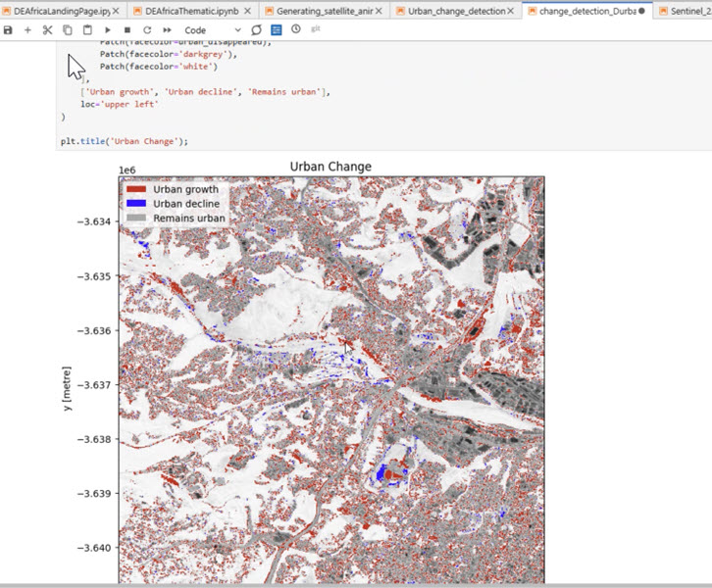Click the unsaved dot on change_detection_Durba tab
The height and width of the screenshot is (588, 712).
click(x=641, y=11)
